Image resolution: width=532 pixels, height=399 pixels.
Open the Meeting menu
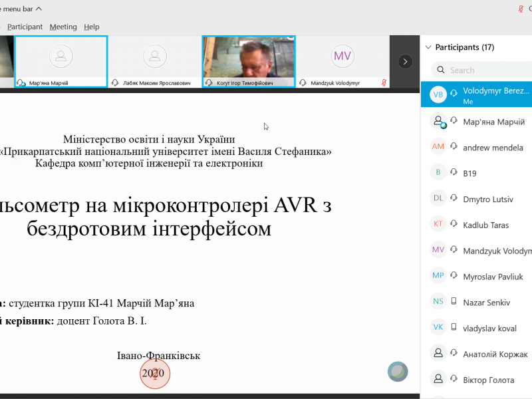click(x=63, y=27)
